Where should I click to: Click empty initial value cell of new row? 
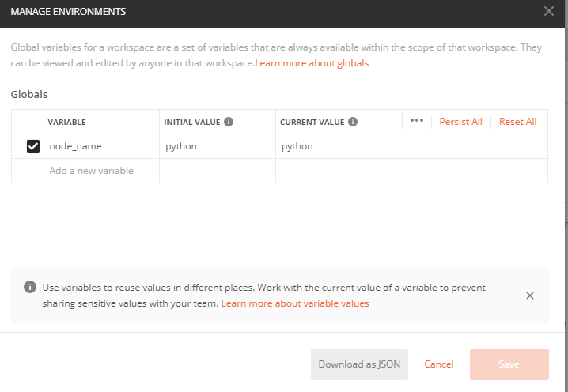218,171
